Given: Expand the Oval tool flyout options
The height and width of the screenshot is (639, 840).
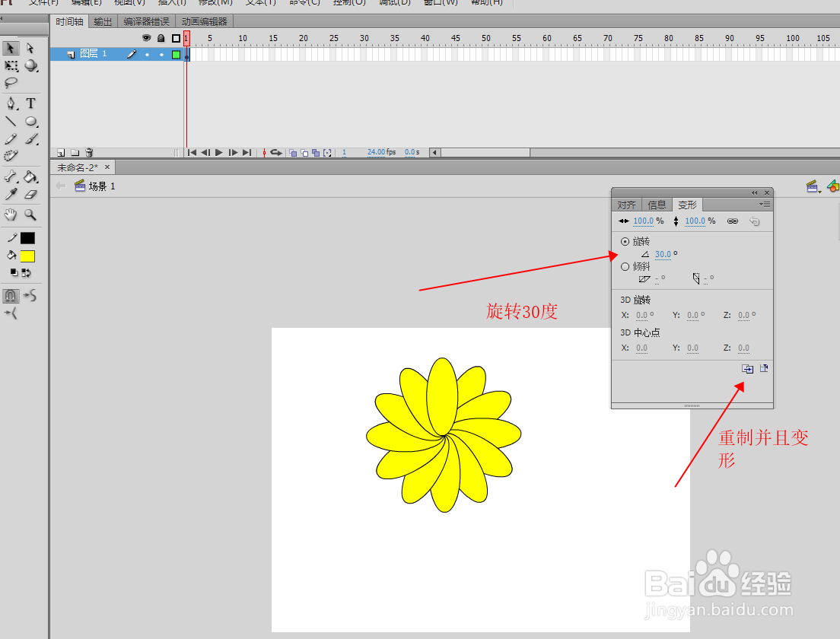Looking at the screenshot, I should (x=37, y=126).
